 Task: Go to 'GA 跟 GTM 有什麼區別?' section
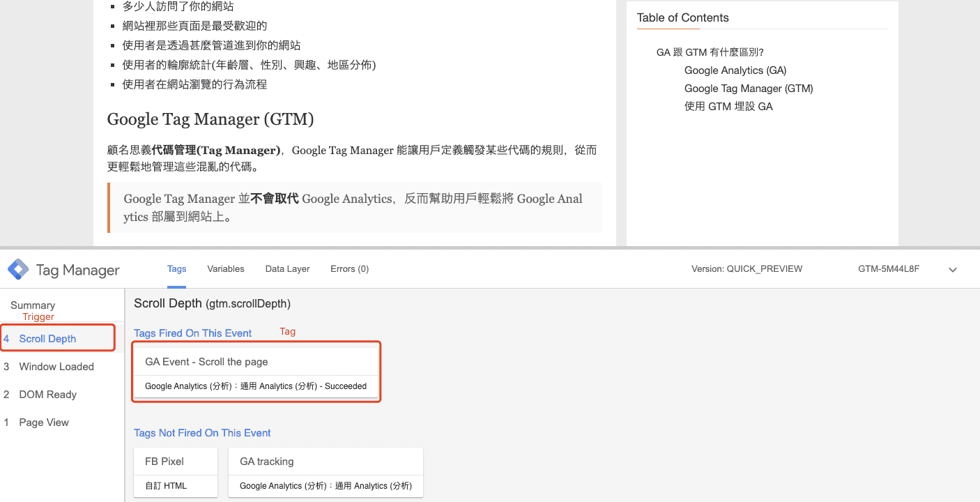710,52
